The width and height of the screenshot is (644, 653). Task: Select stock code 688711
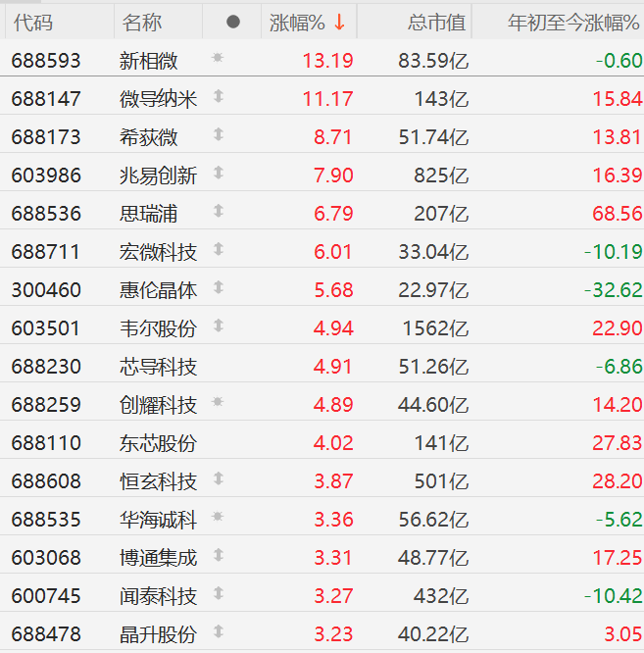46,252
